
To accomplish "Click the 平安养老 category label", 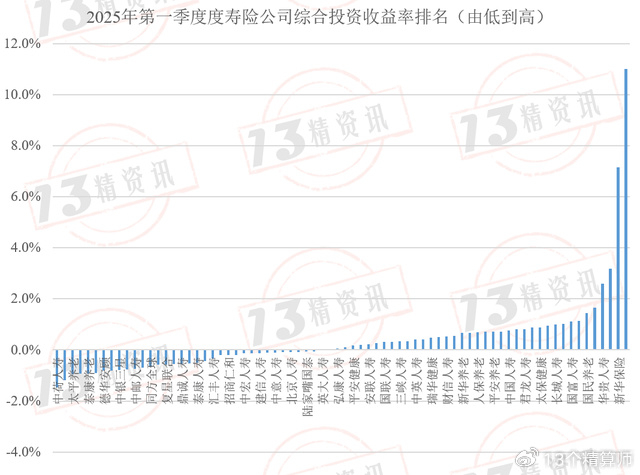I will [495, 381].
